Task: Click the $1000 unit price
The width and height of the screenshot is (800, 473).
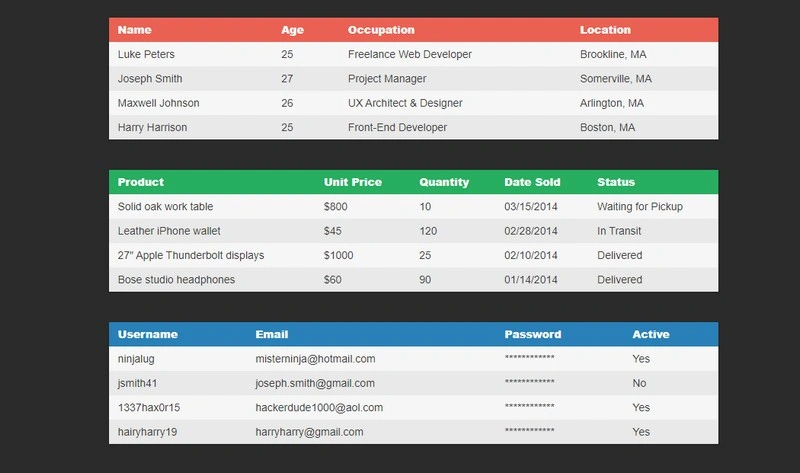Action: point(338,255)
